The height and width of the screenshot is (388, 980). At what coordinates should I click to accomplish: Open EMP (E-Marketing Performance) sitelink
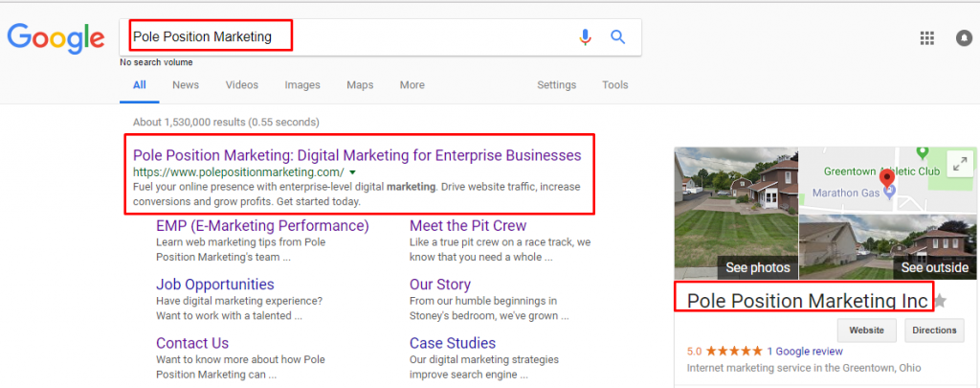point(262,225)
